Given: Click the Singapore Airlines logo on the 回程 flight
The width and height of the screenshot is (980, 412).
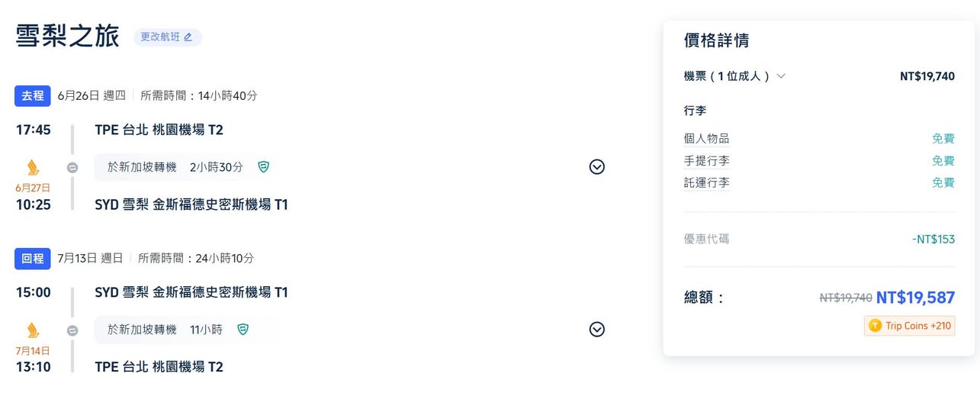Looking at the screenshot, I should (x=34, y=330).
